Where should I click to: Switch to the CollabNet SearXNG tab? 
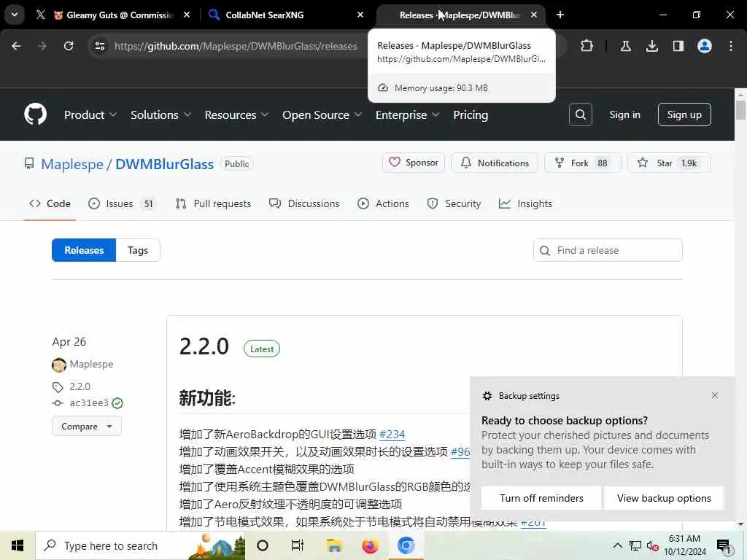(286, 15)
